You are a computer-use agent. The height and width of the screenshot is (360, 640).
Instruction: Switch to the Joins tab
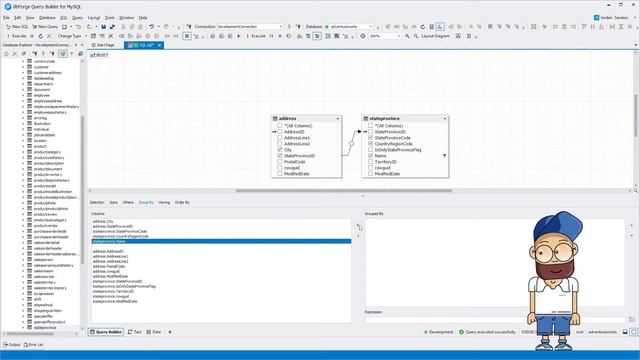tap(113, 202)
